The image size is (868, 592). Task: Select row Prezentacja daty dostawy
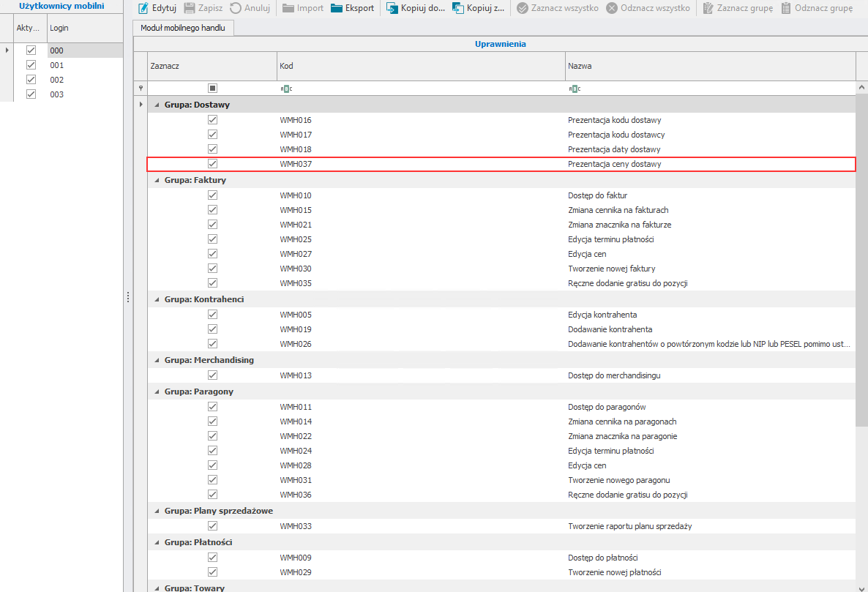point(501,149)
